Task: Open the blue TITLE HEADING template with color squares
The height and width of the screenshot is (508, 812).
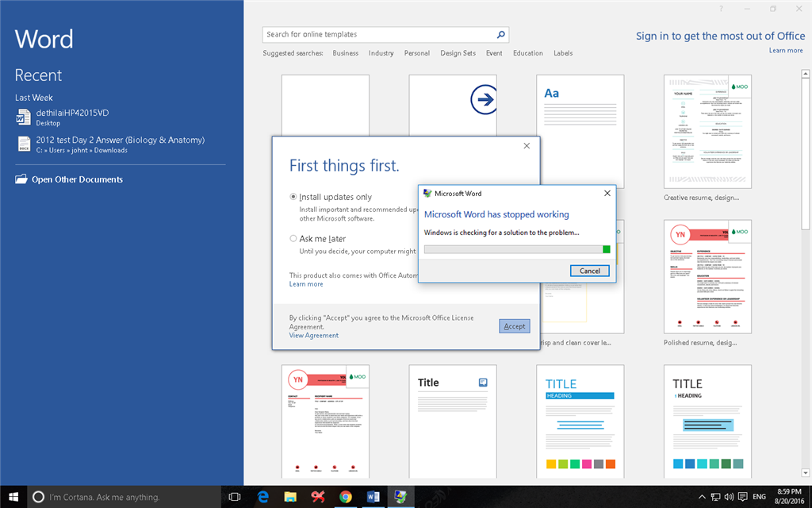Action: click(x=580, y=421)
